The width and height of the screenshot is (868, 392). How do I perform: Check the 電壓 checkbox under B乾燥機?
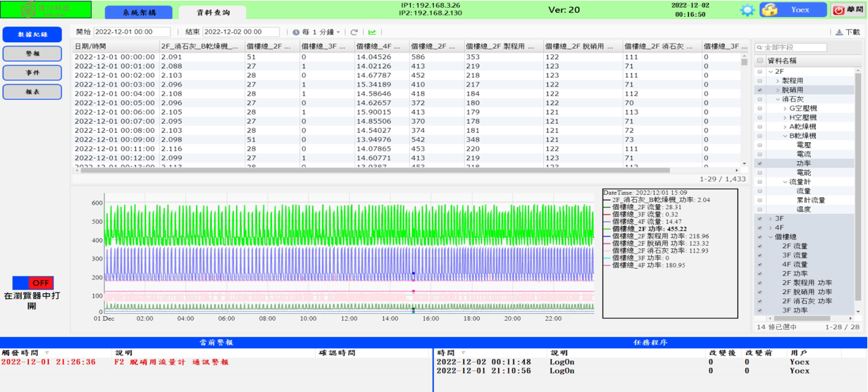[x=759, y=145]
